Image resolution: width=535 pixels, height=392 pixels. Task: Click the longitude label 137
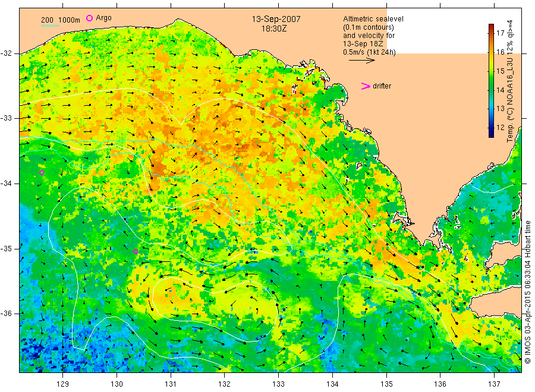(494, 384)
